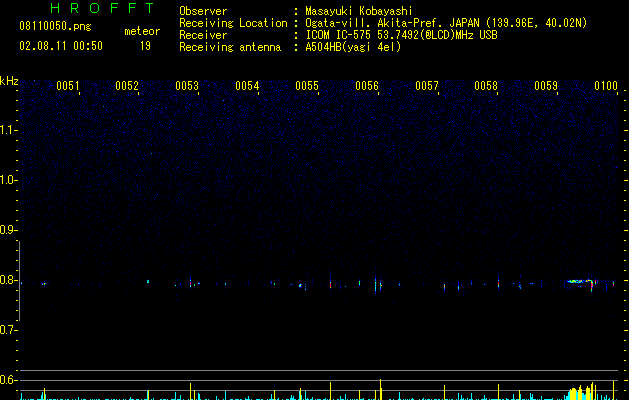This screenshot has width=629, height=400.
Task: Click the 1.1 frequency axis label
Action: click(x=8, y=130)
